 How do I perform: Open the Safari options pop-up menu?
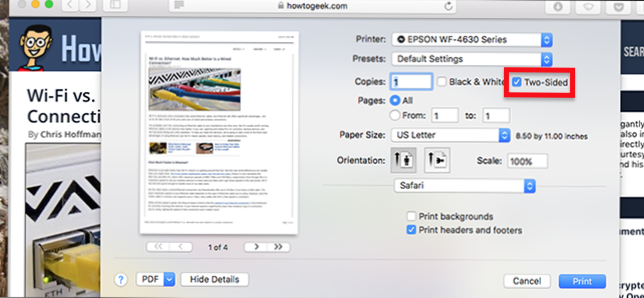click(x=465, y=186)
